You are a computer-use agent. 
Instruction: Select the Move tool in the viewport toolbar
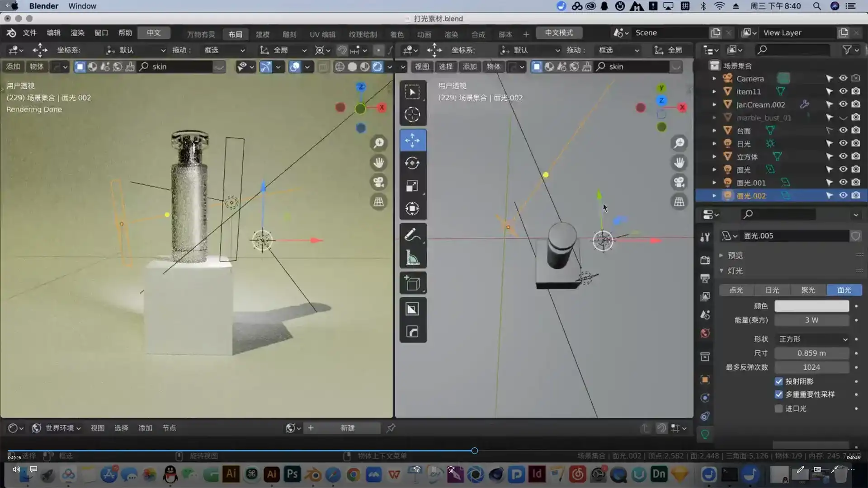[x=413, y=140]
